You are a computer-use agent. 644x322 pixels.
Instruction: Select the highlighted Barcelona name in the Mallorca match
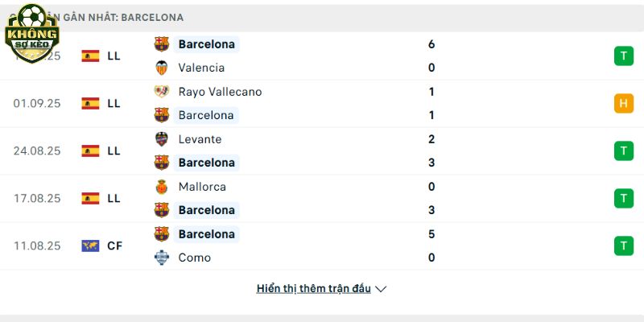(207, 210)
